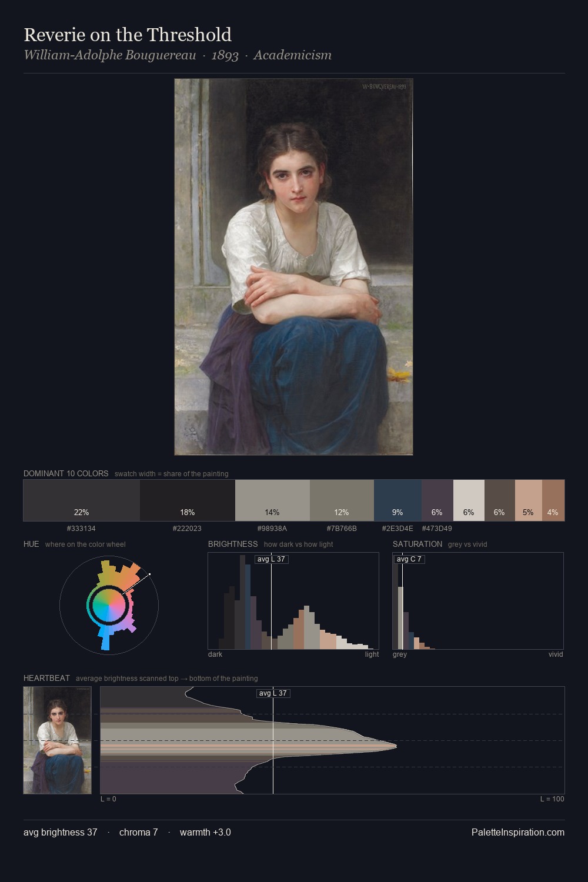588x882 pixels.
Task: Click the footer text warmth +3.0
Action: tap(205, 832)
